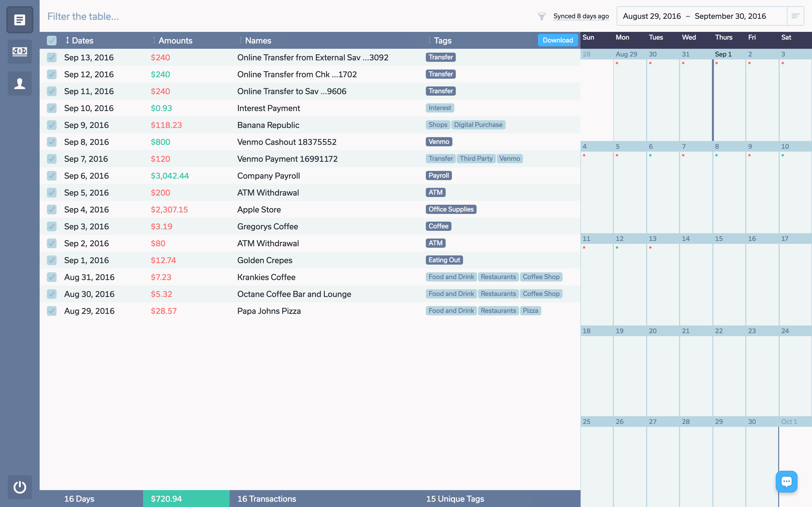812x507 pixels.
Task: Click the green $720.94 total cell
Action: click(x=186, y=499)
